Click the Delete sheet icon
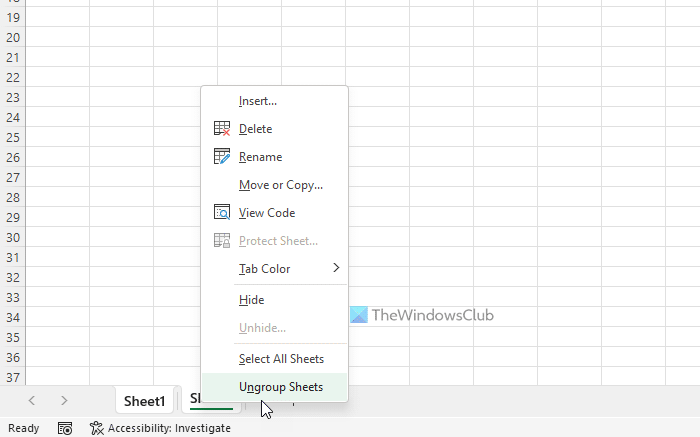 pyautogui.click(x=222, y=129)
